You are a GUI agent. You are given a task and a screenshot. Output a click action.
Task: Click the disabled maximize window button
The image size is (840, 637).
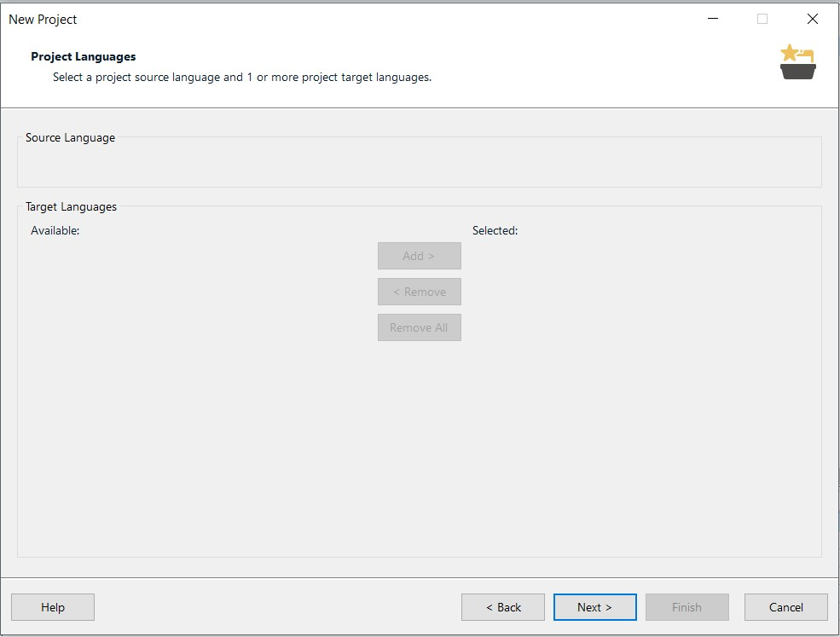point(762,19)
